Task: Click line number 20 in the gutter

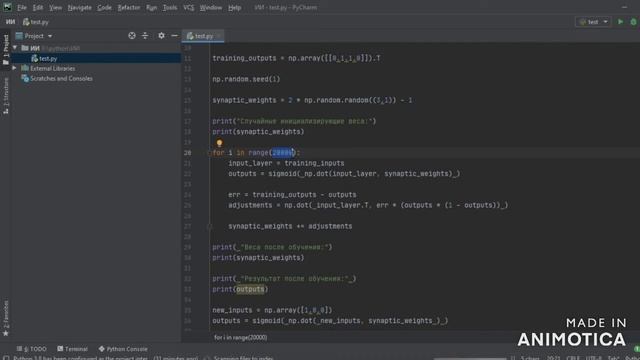Action: pos(187,153)
